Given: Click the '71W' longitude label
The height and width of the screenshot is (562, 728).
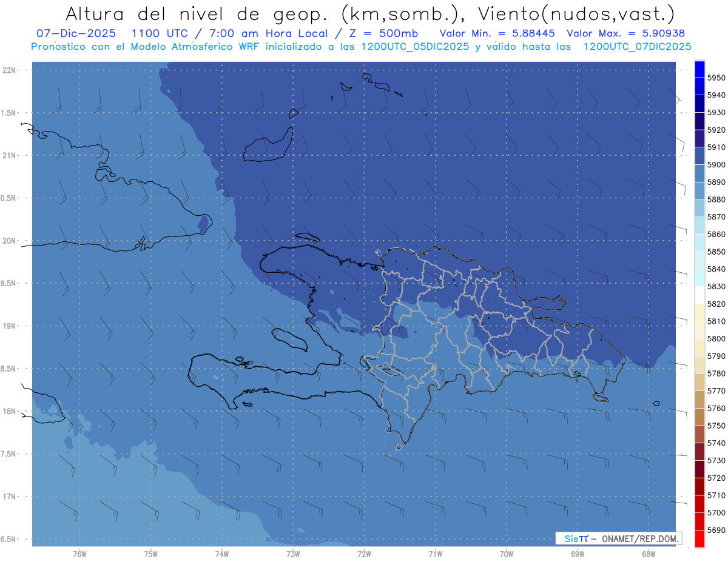Looking at the screenshot, I should [435, 554].
